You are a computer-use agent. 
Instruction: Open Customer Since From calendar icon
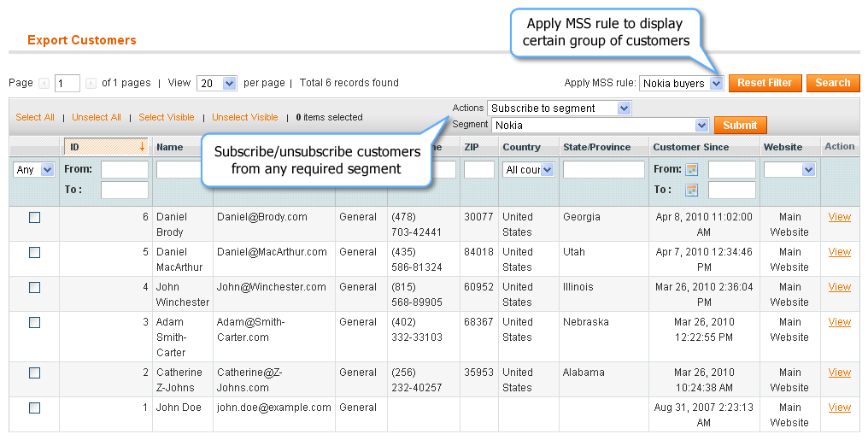[x=691, y=170]
